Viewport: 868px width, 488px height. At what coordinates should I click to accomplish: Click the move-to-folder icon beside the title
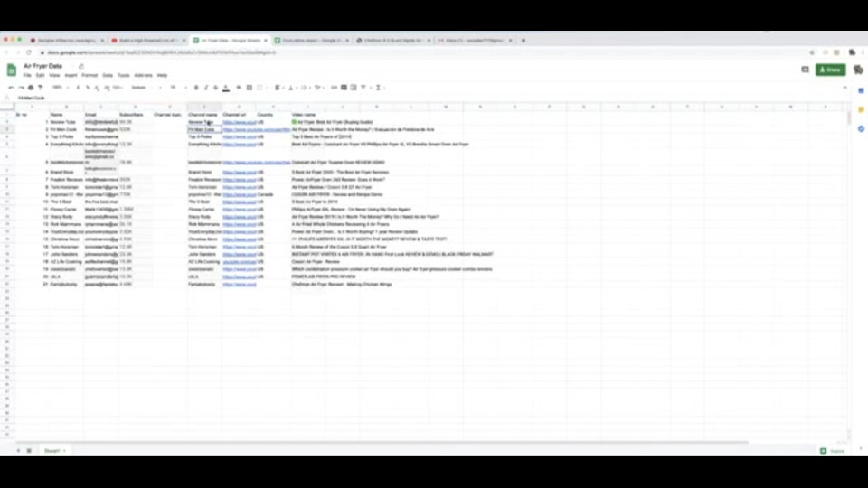80,66
